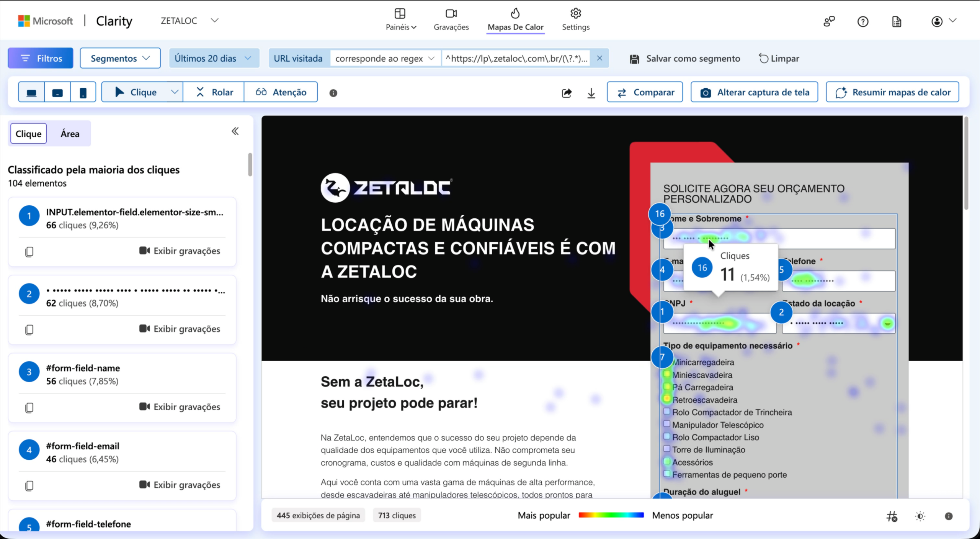Viewport: 980px width, 539px height.
Task: Select the tablet device view icon
Action: pyautogui.click(x=57, y=92)
